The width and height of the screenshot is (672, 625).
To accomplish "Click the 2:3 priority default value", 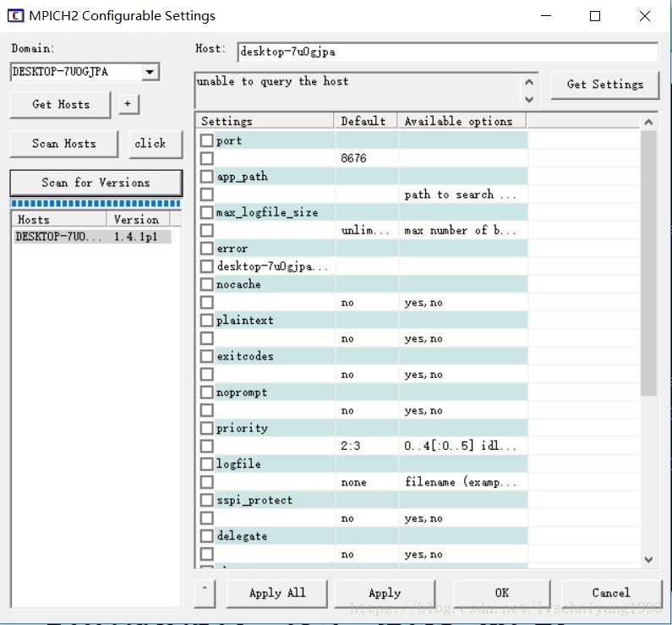I will point(351,446).
